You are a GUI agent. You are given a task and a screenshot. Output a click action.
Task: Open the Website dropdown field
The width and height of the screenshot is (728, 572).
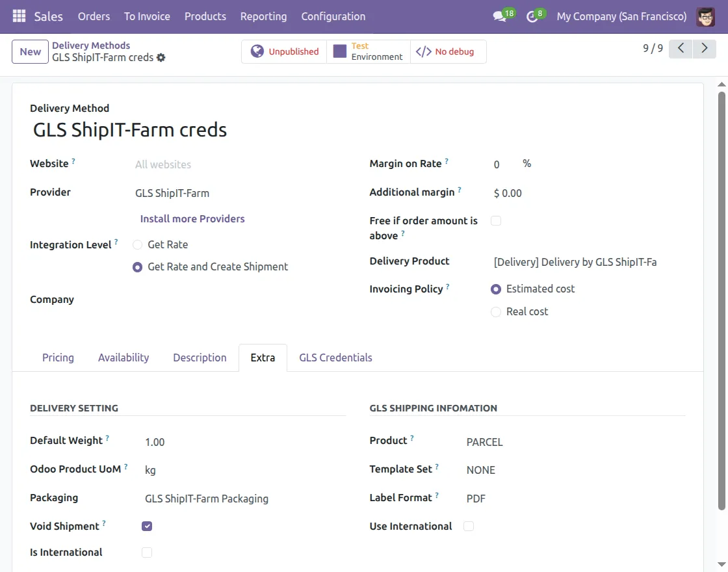pyautogui.click(x=239, y=164)
